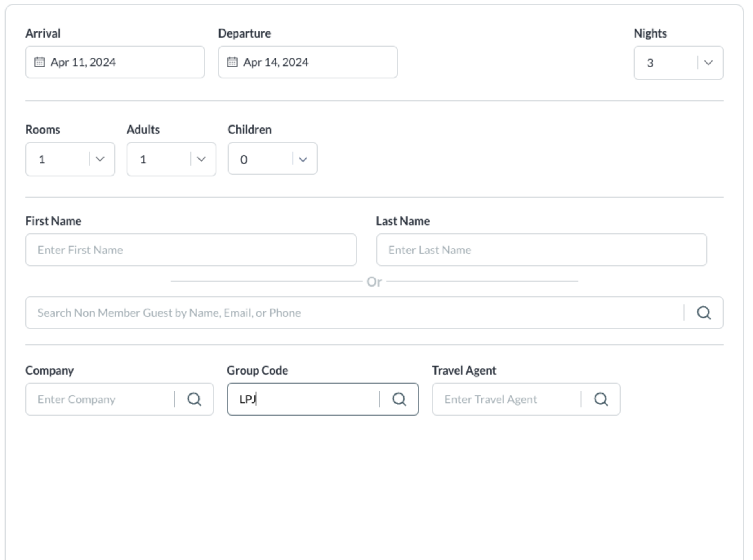Screen dimensions: 753x560
Task: Open the Nights dropdown
Action: coord(708,63)
